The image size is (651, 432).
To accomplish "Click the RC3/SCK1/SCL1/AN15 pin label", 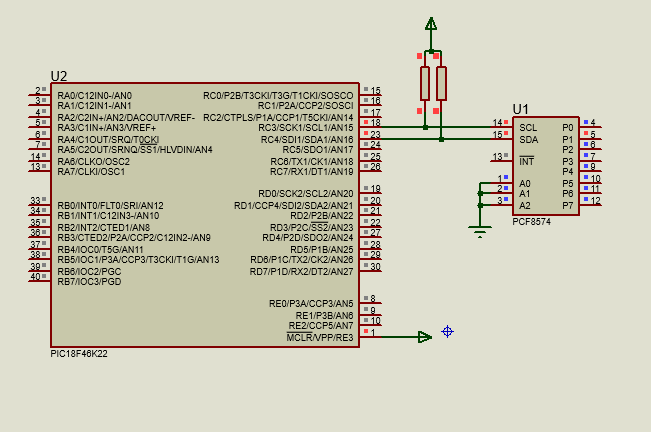I will [x=306, y=128].
